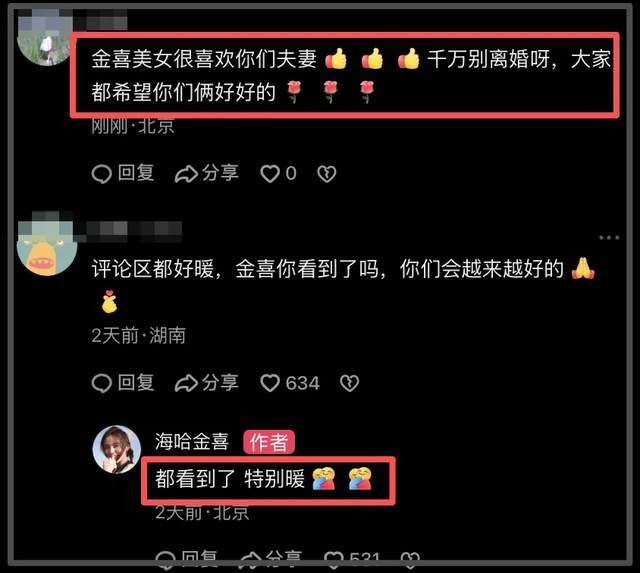This screenshot has height=573, width=640.
Task: Open the Hunan commenter's avatar
Action: [x=47, y=245]
